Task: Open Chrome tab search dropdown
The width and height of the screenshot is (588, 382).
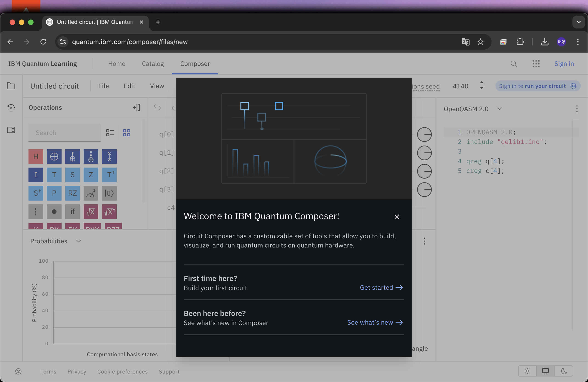Action: [x=579, y=22]
